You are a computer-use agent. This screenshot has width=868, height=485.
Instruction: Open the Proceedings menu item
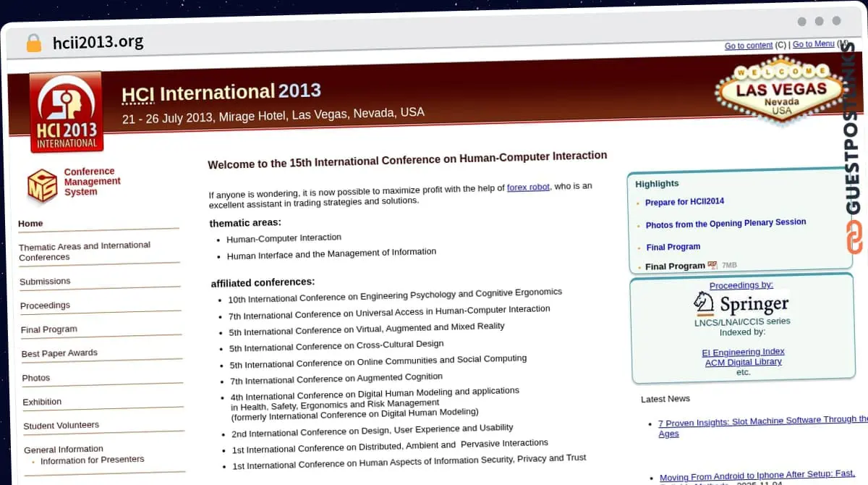pos(45,305)
